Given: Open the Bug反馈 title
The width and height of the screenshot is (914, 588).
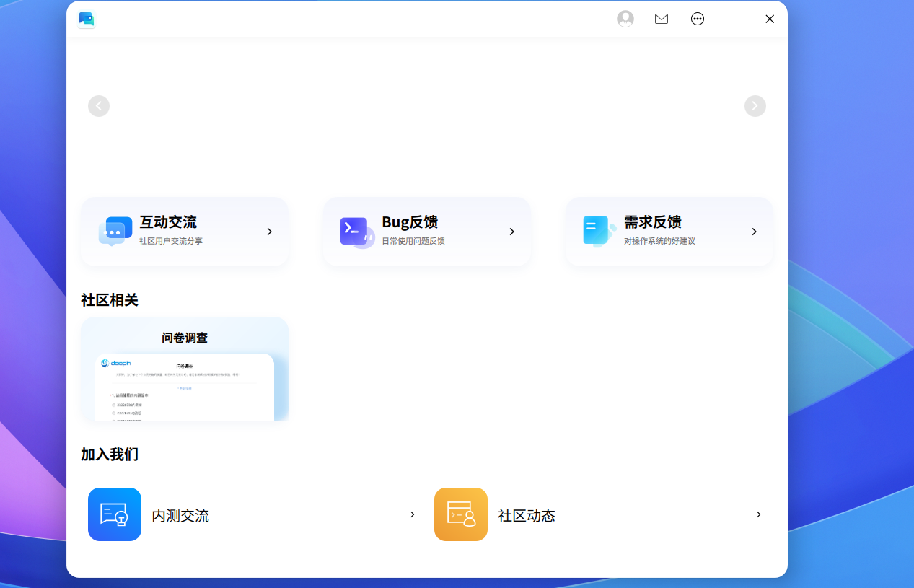Looking at the screenshot, I should 410,222.
